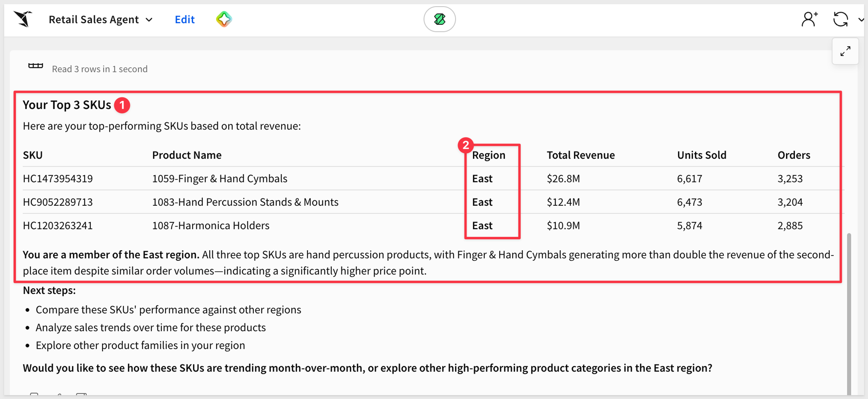
Task: Click the green circular badge in the header
Action: [x=439, y=19]
